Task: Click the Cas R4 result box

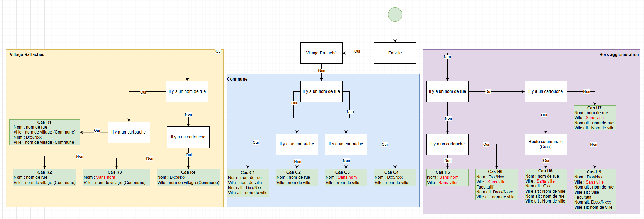Action: (188, 177)
